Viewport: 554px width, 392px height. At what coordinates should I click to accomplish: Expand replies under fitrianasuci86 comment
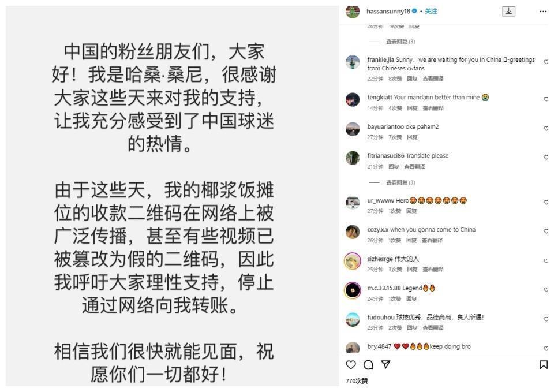coord(400,182)
